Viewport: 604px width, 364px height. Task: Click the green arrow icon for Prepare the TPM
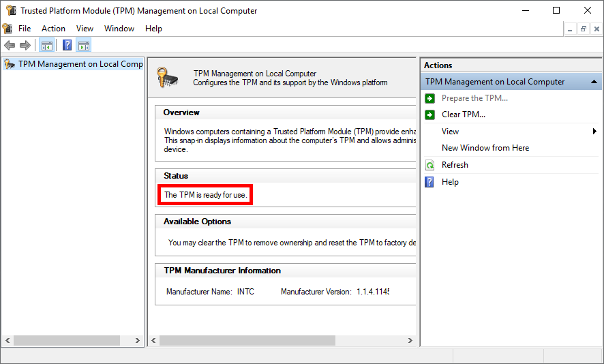pyautogui.click(x=430, y=98)
